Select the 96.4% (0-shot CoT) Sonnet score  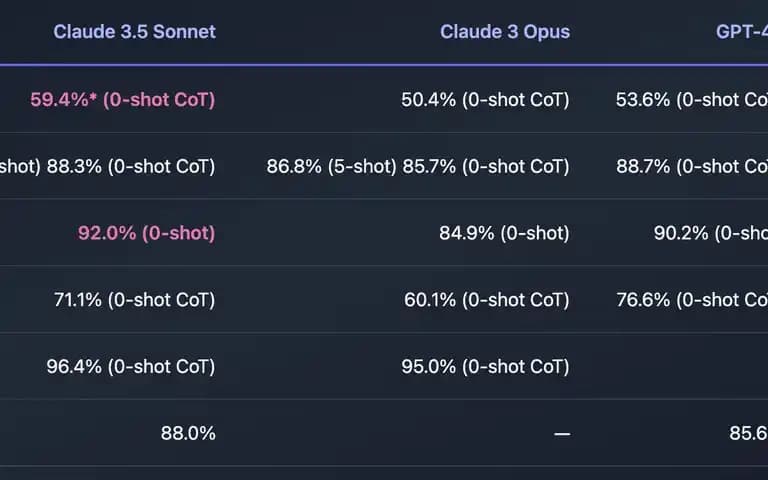tap(131, 366)
